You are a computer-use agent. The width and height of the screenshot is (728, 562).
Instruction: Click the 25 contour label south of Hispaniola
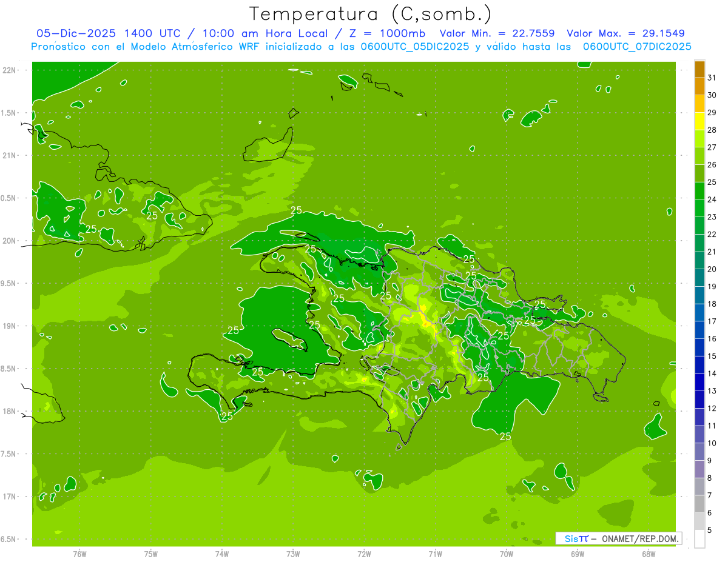[505, 436]
